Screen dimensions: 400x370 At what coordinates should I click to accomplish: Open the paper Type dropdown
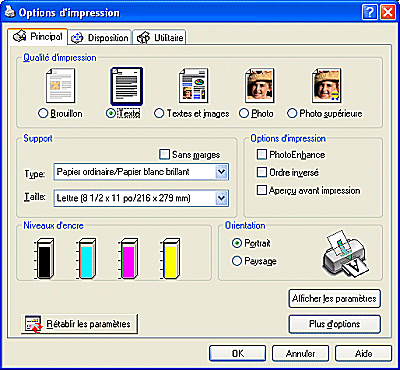141,172
